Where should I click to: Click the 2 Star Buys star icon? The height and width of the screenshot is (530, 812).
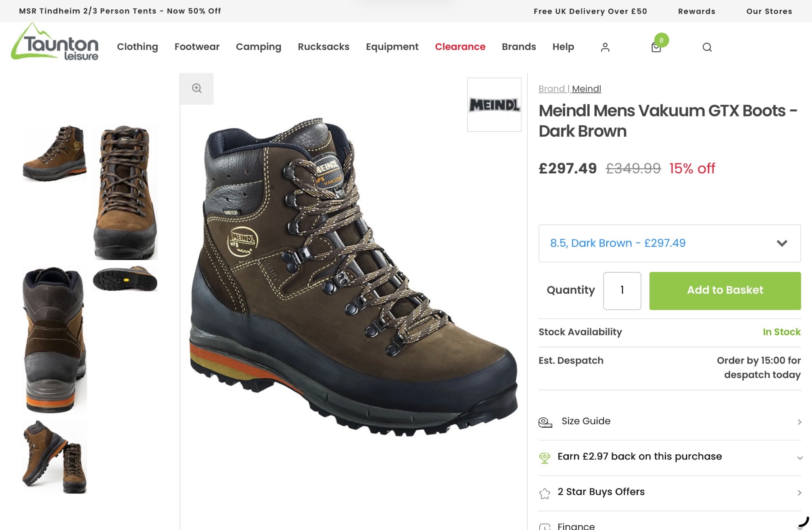(x=545, y=493)
